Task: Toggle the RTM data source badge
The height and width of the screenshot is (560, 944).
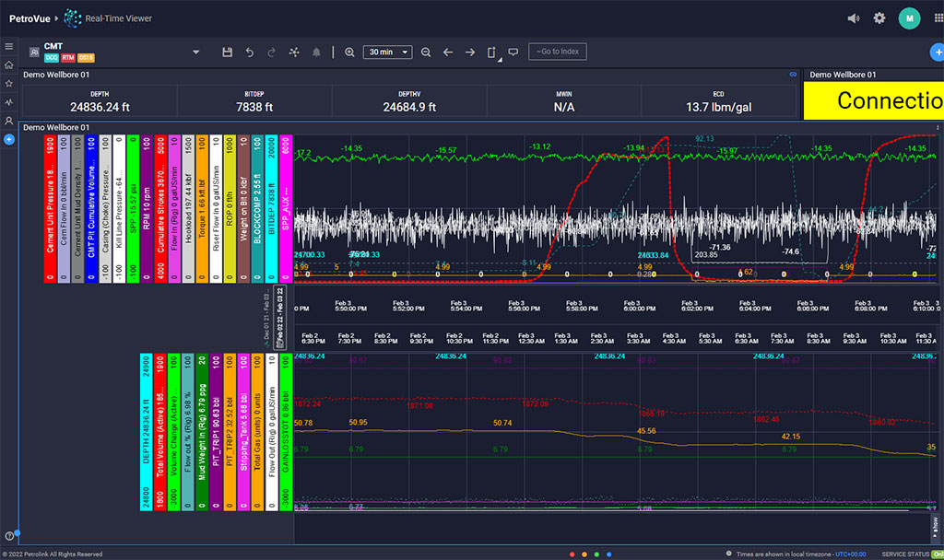Action: click(68, 57)
